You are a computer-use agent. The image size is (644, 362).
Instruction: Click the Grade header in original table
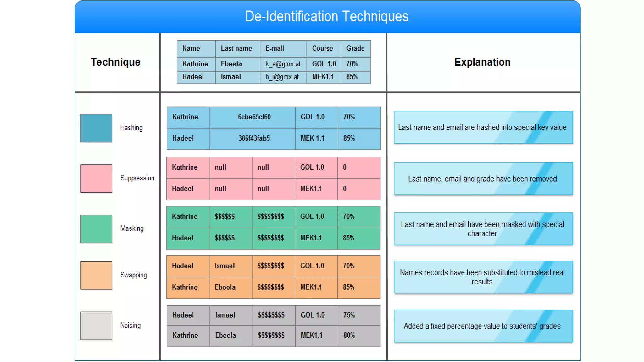point(355,48)
